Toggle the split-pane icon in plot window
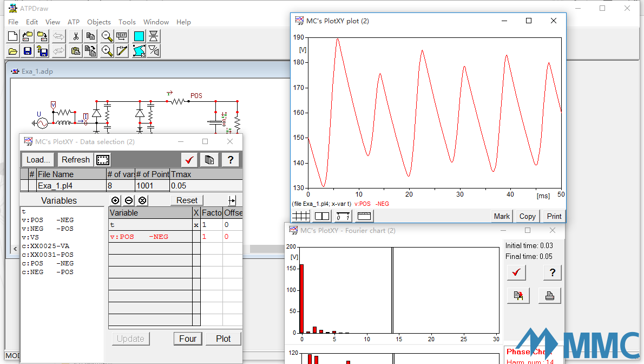The image size is (644, 364). tap(321, 216)
